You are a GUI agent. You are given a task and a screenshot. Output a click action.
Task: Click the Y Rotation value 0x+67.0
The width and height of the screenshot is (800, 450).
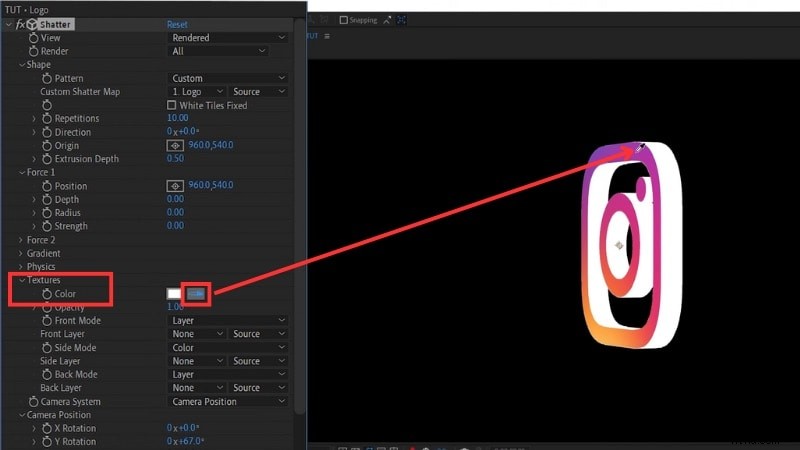tap(185, 441)
